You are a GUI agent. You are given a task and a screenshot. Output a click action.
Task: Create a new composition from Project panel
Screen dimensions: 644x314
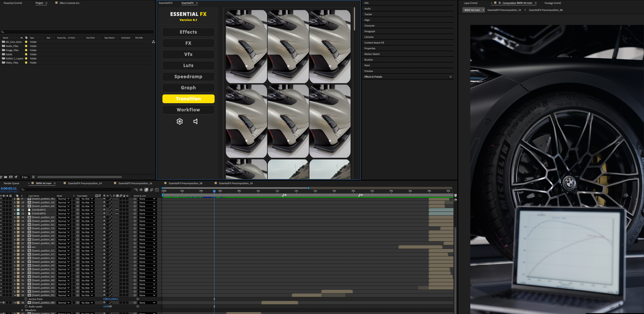pos(11,177)
